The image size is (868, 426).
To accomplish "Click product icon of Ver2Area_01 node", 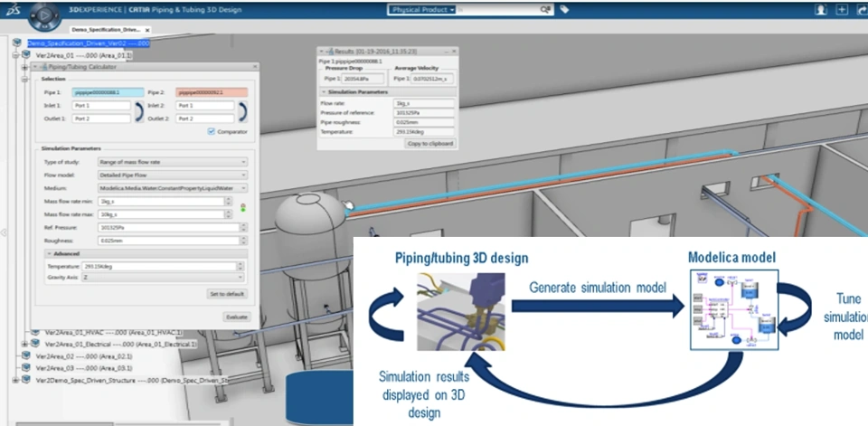I will [x=26, y=55].
